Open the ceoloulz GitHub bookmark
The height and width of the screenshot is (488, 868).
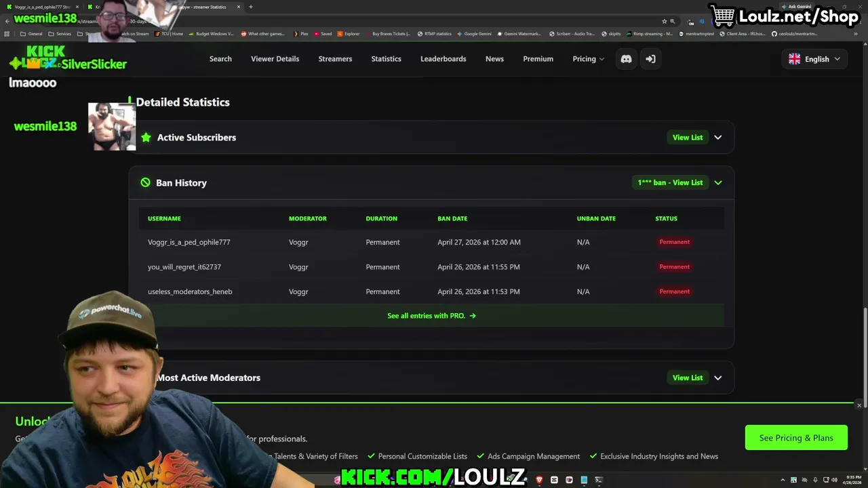(x=794, y=33)
